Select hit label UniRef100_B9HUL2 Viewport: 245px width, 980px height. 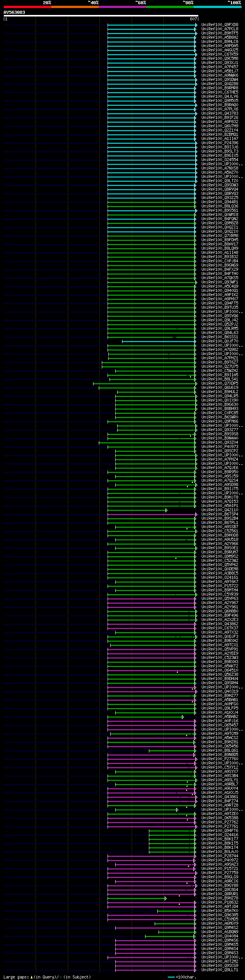220,392
